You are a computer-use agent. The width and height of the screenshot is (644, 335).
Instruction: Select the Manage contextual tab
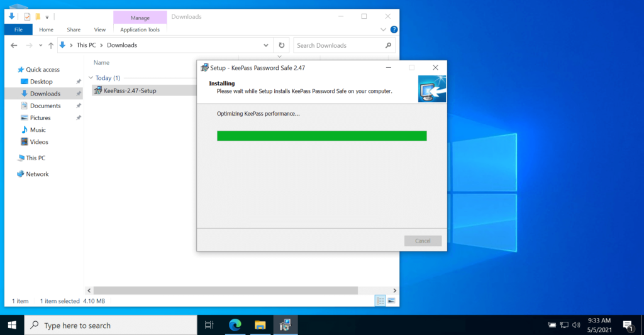tap(140, 18)
